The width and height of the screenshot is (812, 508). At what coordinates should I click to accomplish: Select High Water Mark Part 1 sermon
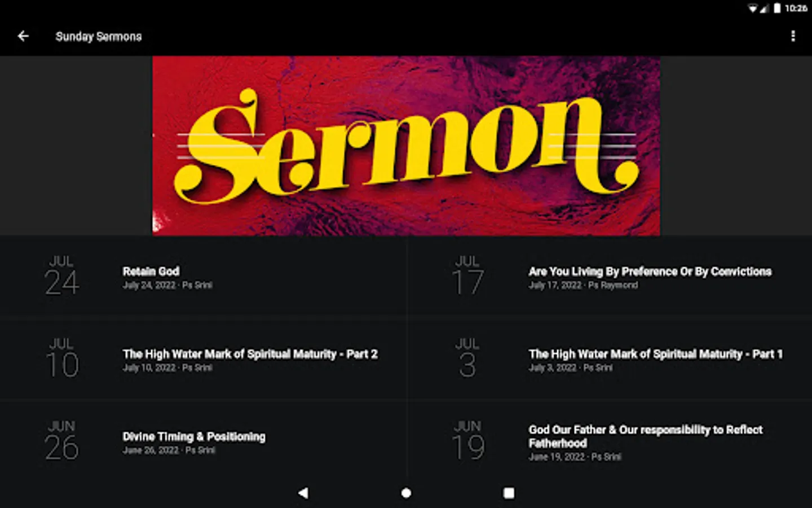[x=610, y=360]
